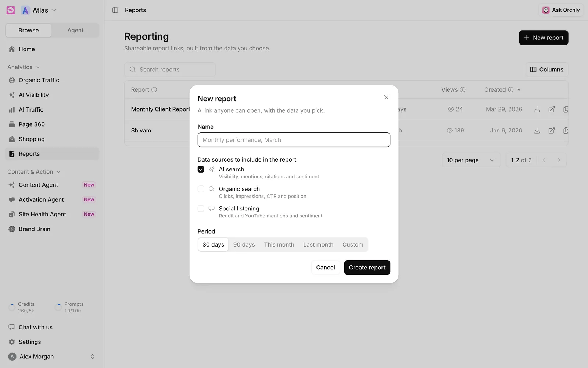
Task: Download the Shivam report
Action: pyautogui.click(x=537, y=131)
